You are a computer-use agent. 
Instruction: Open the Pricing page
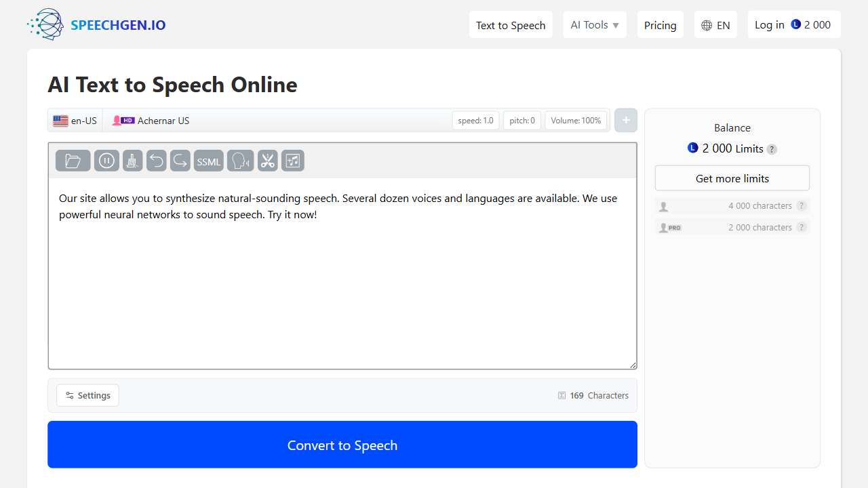pos(660,24)
